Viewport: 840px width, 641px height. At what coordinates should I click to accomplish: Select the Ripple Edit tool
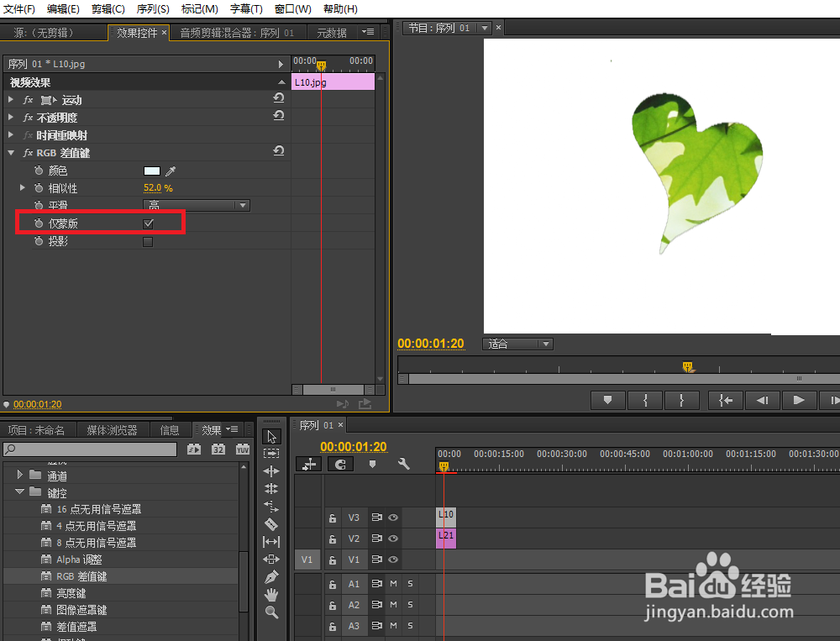coord(271,471)
